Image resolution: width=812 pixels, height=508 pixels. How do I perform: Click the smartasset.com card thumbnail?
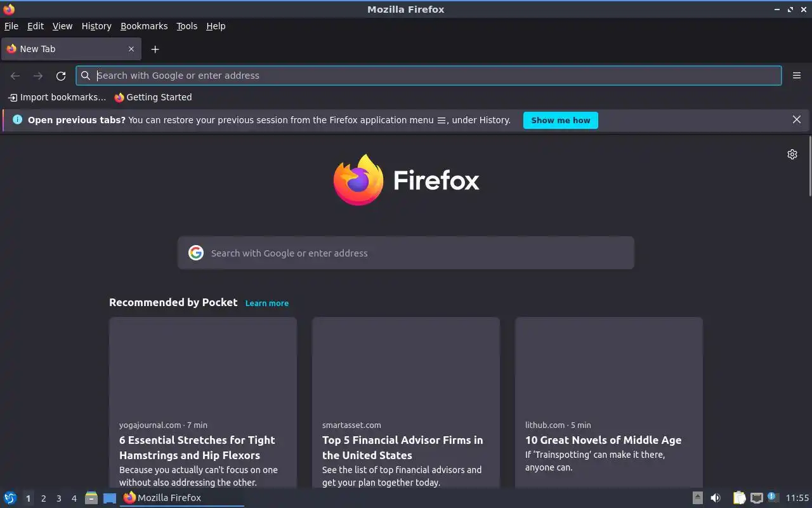tap(406, 364)
